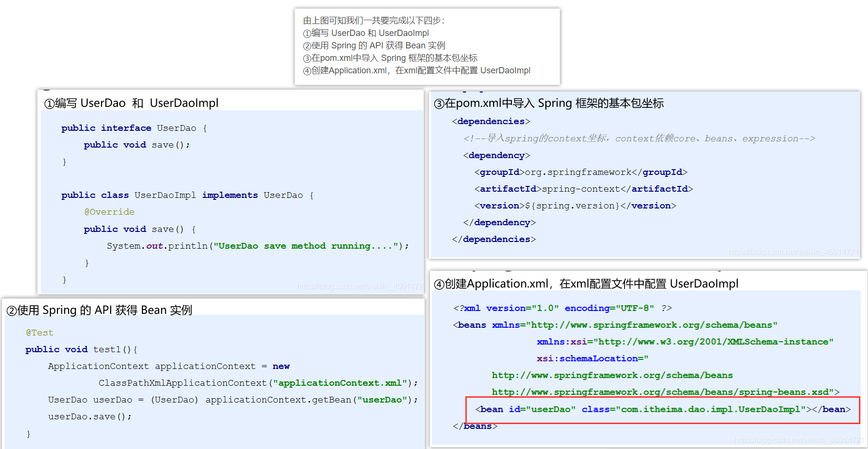
Task: Click artifactId line "spring-context"
Action: (584, 189)
